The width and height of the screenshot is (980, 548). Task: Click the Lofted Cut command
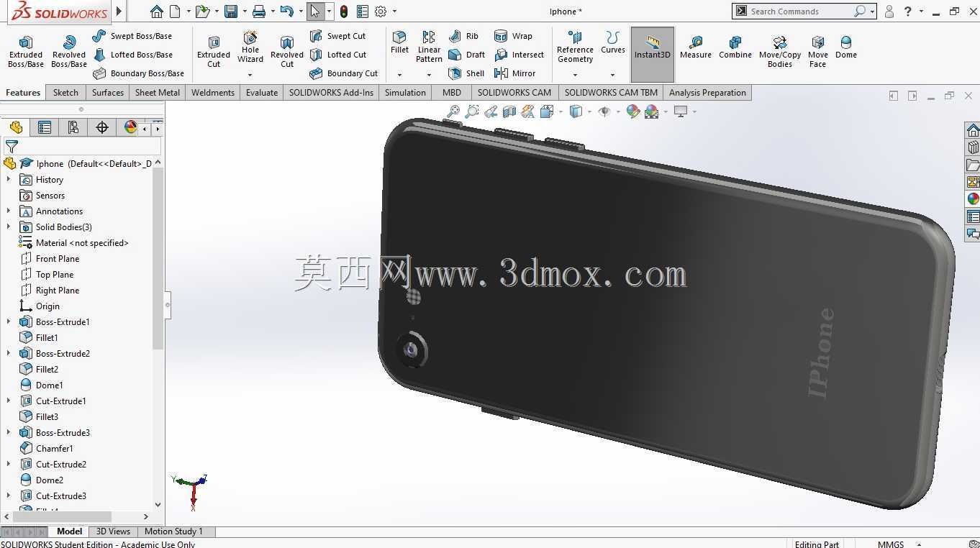point(338,55)
